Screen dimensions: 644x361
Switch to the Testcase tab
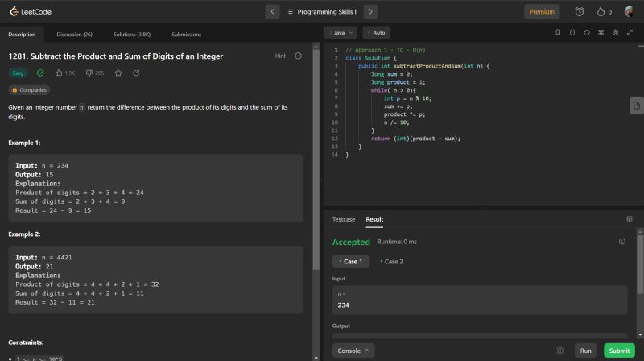[x=344, y=219]
